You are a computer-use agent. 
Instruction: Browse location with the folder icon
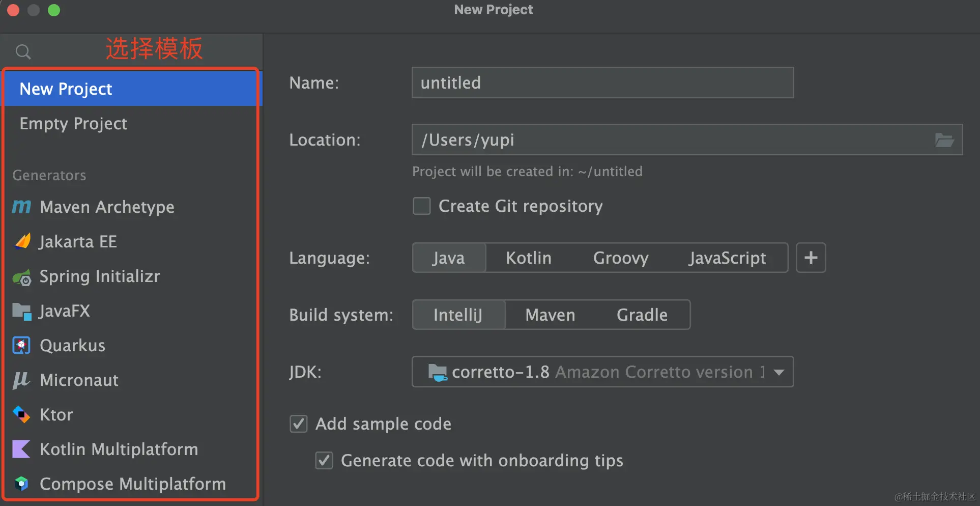click(x=944, y=140)
